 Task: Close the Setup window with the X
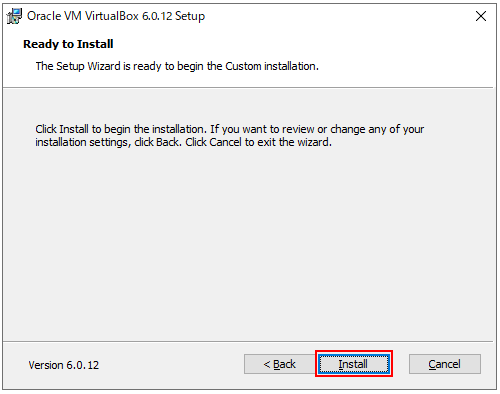pyautogui.click(x=481, y=16)
